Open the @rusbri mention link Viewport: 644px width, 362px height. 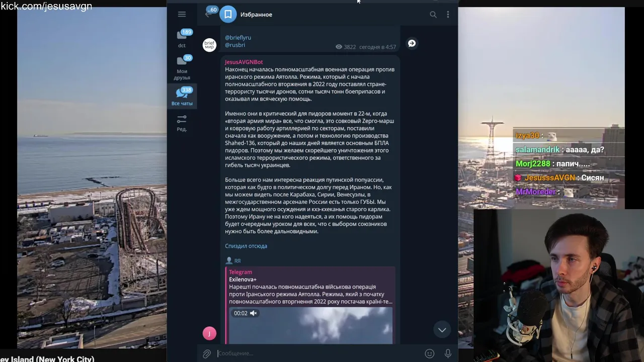point(235,45)
